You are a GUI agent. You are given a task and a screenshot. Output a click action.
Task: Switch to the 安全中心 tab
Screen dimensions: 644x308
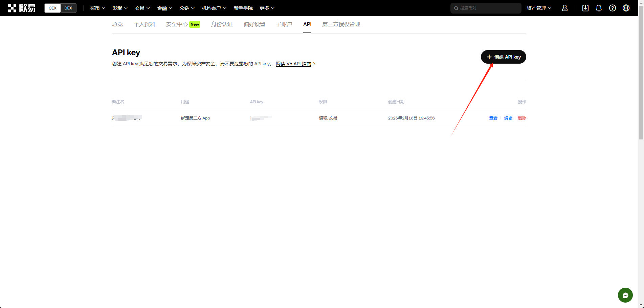click(x=183, y=24)
